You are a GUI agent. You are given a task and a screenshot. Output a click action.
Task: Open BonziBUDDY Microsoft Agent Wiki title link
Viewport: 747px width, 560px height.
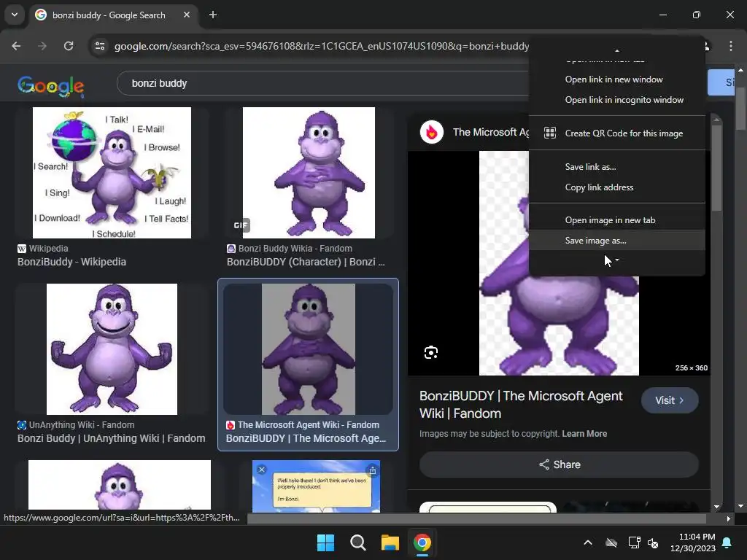[521, 405]
